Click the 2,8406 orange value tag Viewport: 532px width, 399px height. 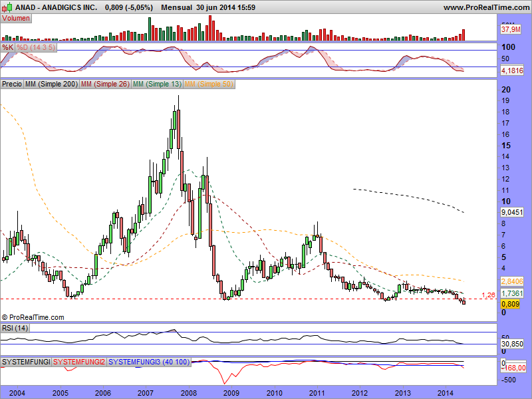point(512,281)
